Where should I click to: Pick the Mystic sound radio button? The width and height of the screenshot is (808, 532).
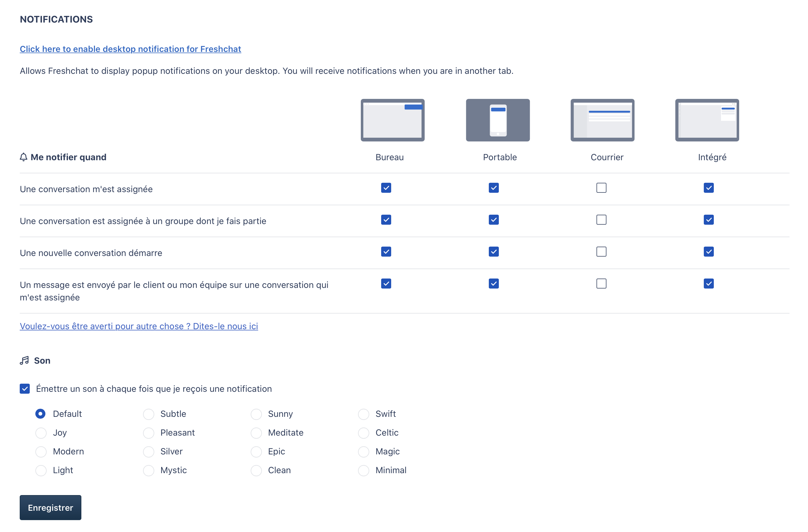click(x=148, y=471)
